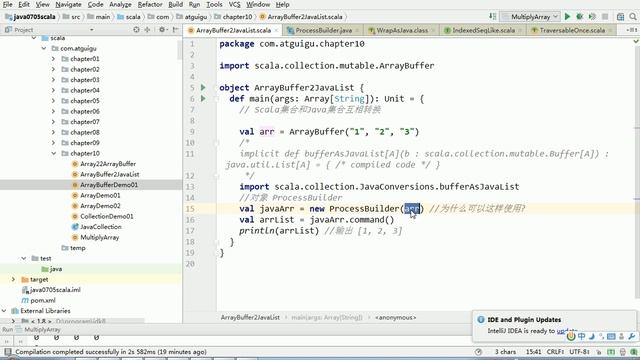Open the MultiplyArray run configuration dropdown
Viewport: 640px width, 360px height.
(x=530, y=17)
